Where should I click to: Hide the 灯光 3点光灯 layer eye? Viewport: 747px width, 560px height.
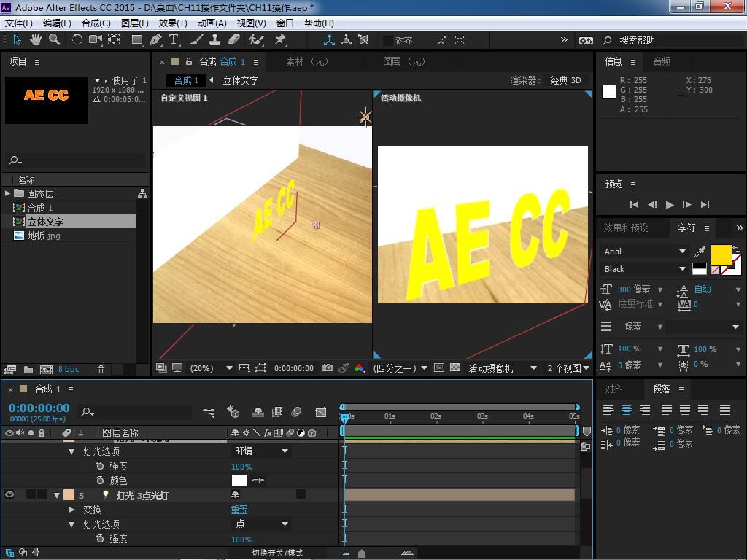coord(9,495)
